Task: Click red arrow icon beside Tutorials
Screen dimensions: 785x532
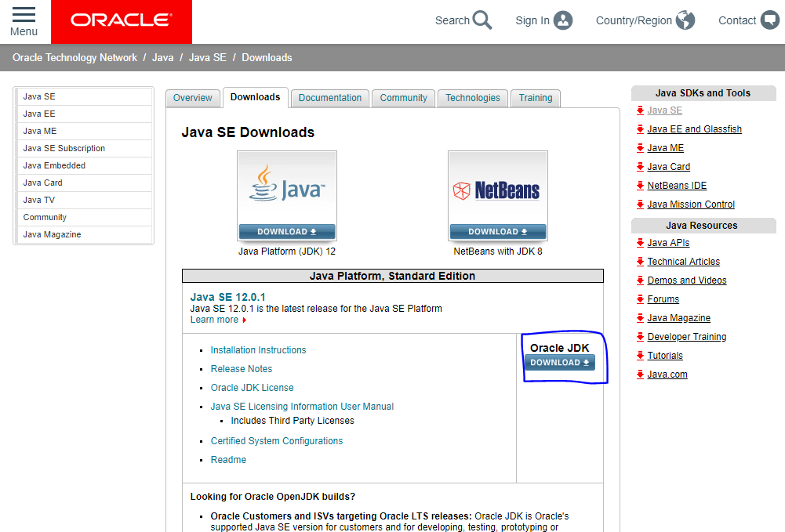Action: (640, 356)
